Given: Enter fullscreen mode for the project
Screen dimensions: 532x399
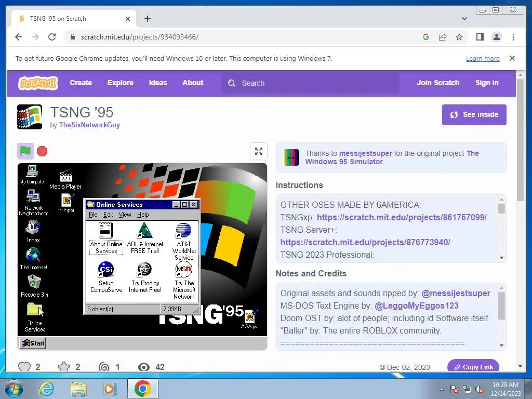Looking at the screenshot, I should point(259,151).
